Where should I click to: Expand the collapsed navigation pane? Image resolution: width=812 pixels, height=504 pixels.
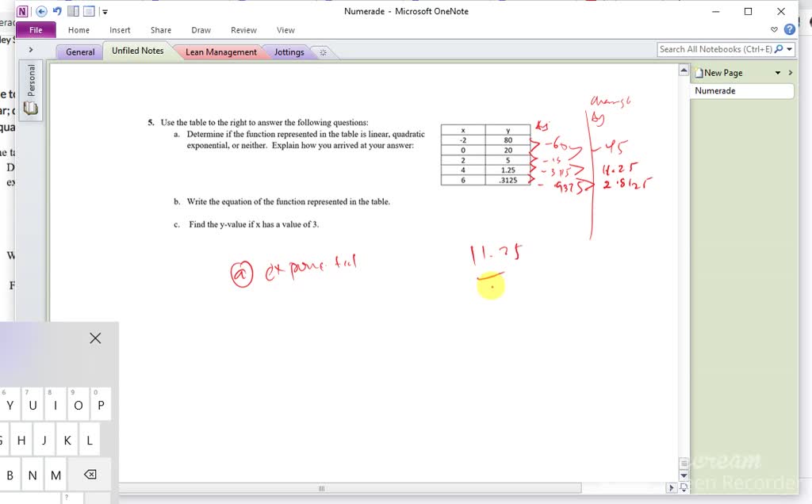pos(31,48)
